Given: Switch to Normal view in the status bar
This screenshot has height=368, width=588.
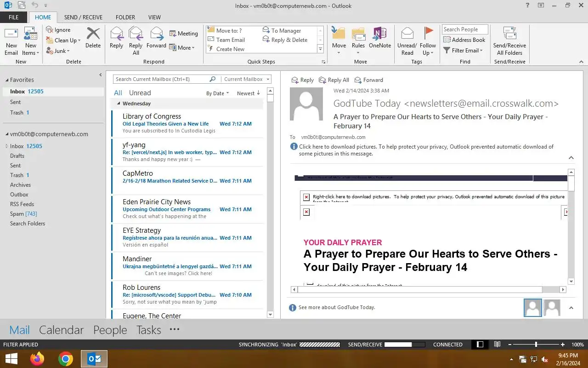Looking at the screenshot, I should pos(480,345).
